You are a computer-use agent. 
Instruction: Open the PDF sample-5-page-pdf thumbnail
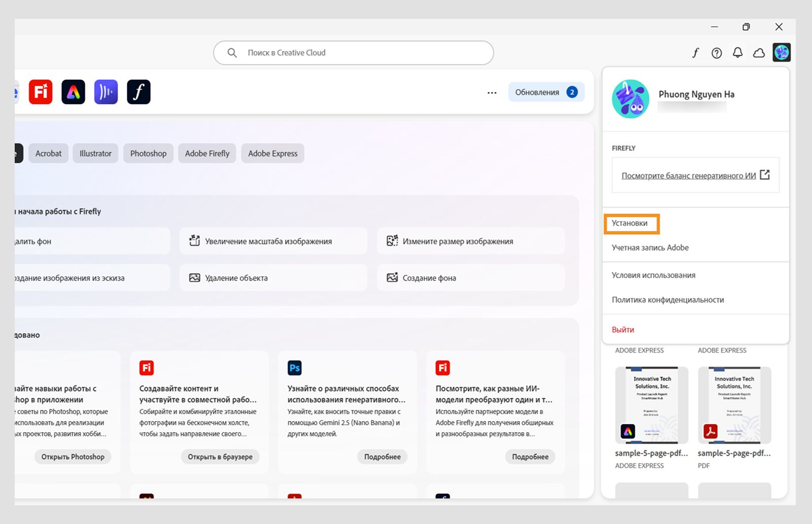pos(734,405)
